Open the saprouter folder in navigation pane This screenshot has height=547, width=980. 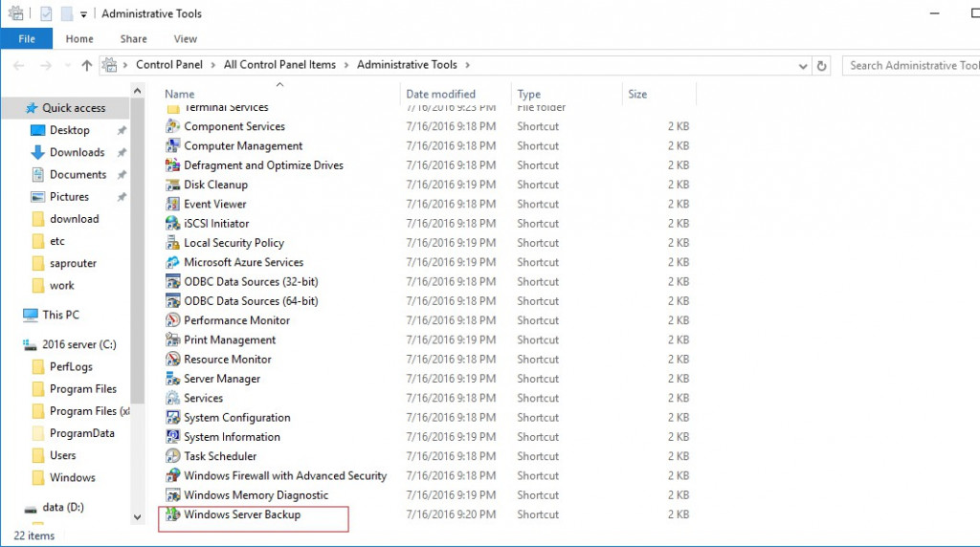[73, 263]
